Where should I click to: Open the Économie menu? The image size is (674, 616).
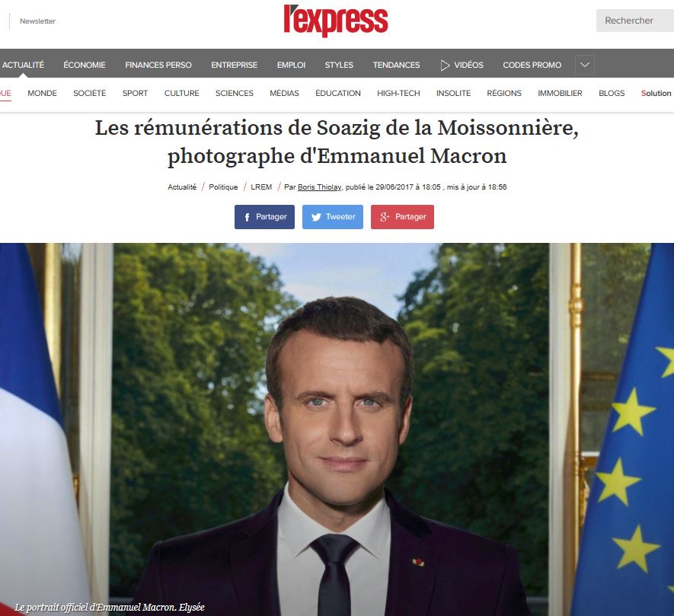85,65
